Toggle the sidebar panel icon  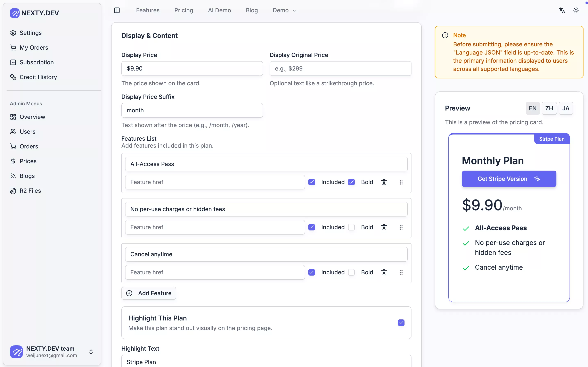[117, 10]
